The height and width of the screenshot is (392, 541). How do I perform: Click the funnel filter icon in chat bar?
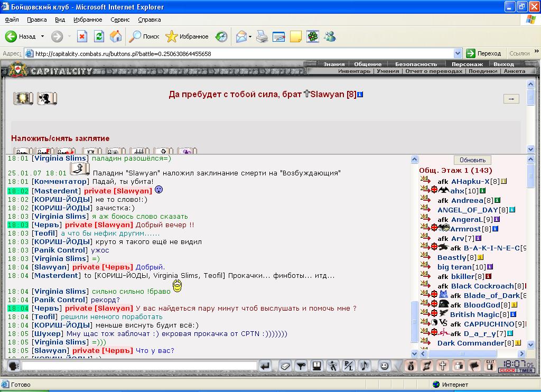coord(301,366)
